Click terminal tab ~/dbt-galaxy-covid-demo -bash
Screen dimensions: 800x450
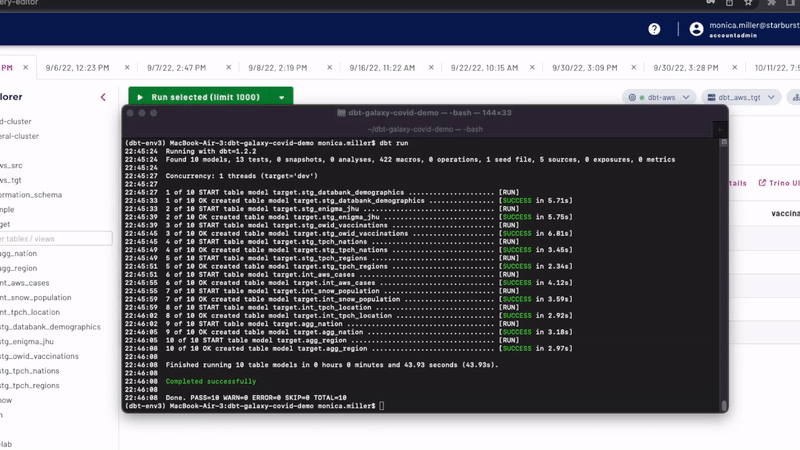click(x=425, y=130)
